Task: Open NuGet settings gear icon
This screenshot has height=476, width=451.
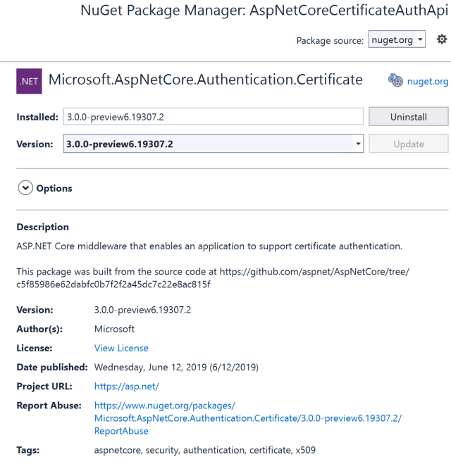Action: click(442, 39)
